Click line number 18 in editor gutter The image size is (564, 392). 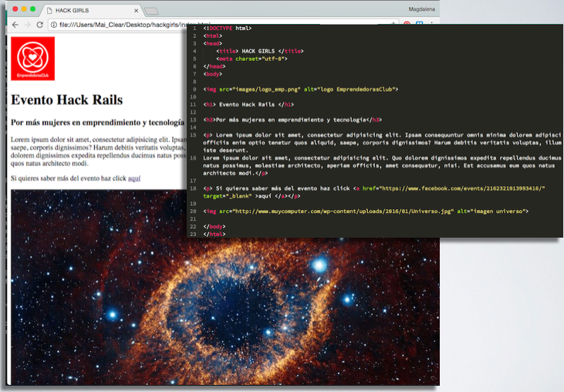tap(193, 188)
